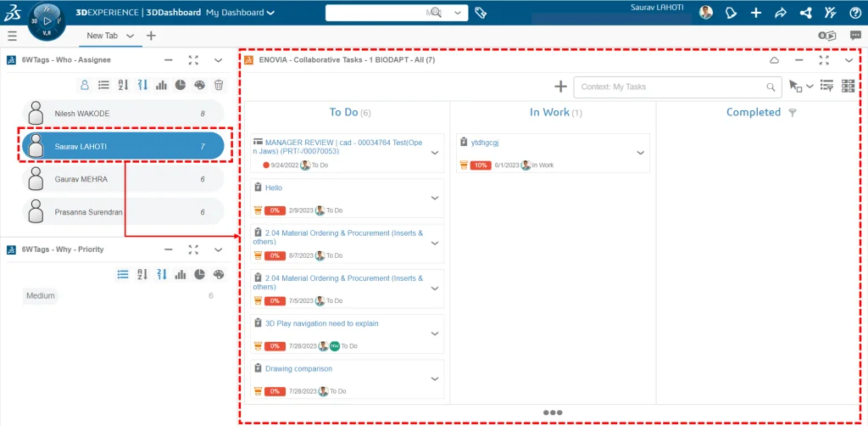Expand the 'Hello' task card chevron
This screenshot has width=868, height=426.
[x=435, y=198]
